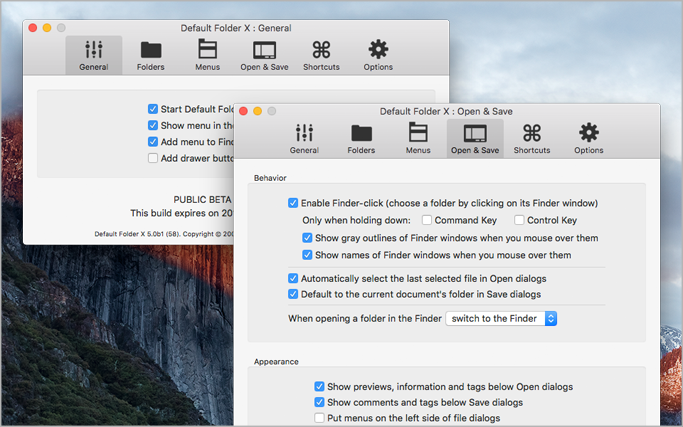Open Shortcuts pane in General window toolbar
Screen dimensions: 683x427
coord(321,55)
